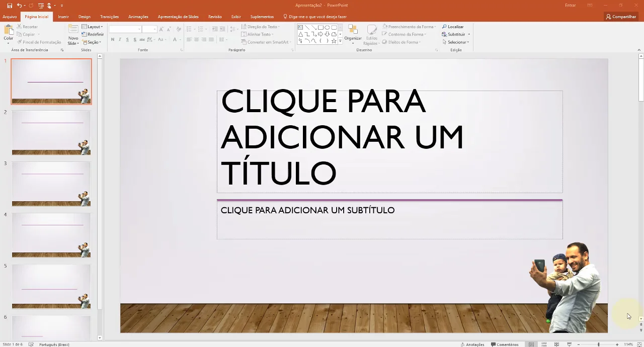This screenshot has height=347, width=644.
Task: Open the Substituir dropdown arrow
Action: point(469,34)
